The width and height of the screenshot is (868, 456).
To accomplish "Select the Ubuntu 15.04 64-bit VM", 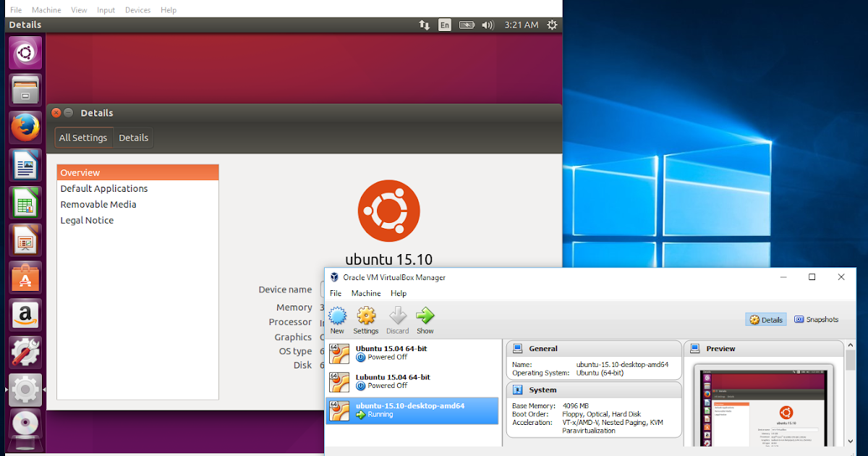I will [x=412, y=353].
